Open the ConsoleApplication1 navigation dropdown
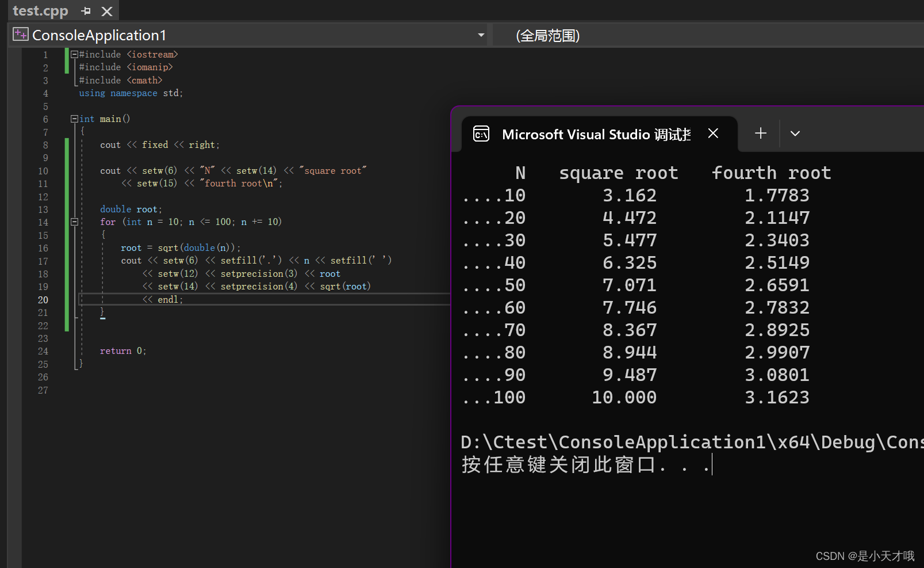Image resolution: width=924 pixels, height=568 pixels. [481, 35]
